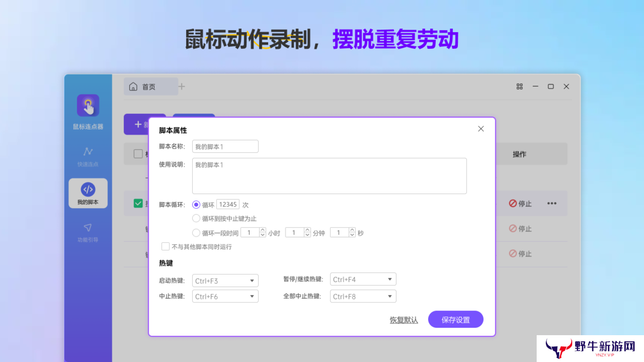Click 保存设置 button
This screenshot has width=644, height=362.
click(456, 320)
